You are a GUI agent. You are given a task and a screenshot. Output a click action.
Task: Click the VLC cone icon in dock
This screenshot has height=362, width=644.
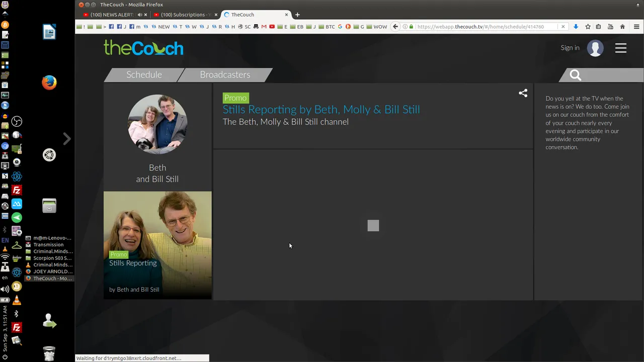tap(17, 301)
